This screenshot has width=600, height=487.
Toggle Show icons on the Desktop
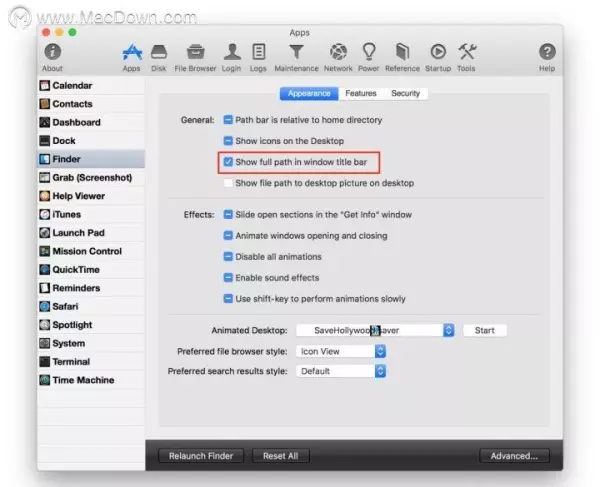[228, 141]
